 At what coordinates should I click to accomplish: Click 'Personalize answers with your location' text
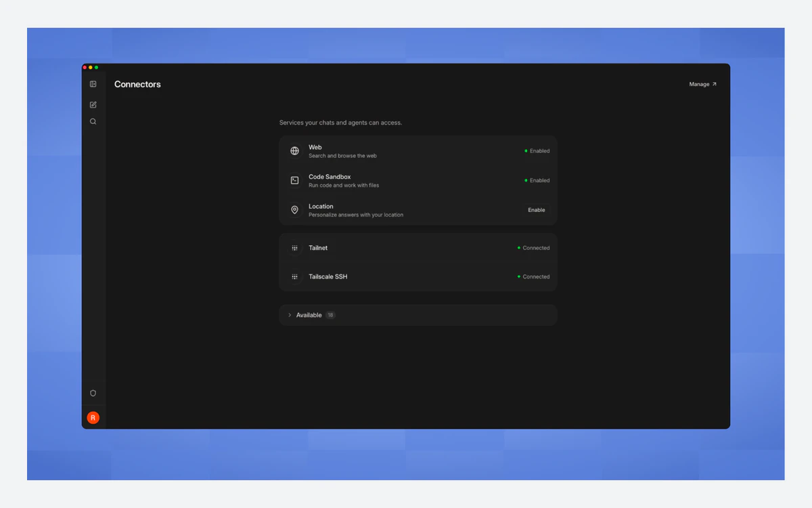coord(356,215)
